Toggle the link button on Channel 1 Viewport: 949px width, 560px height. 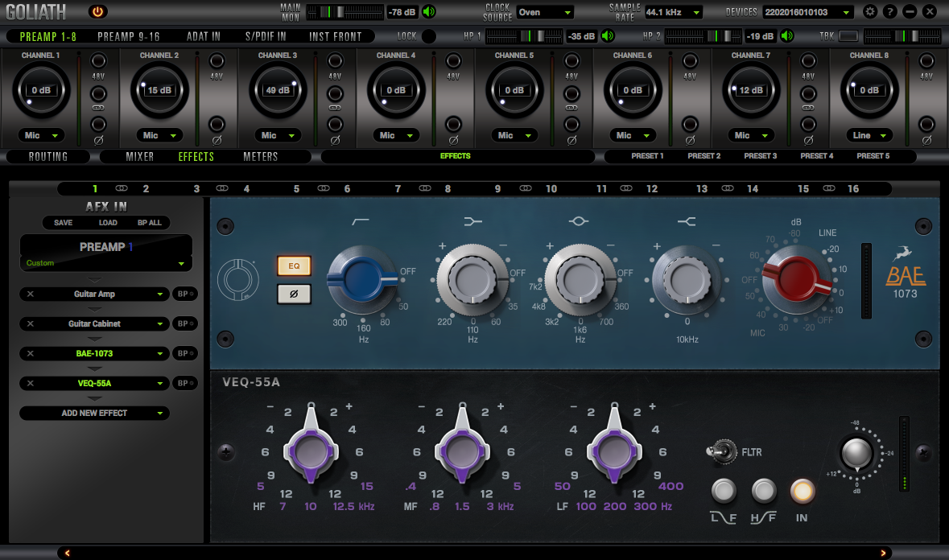98,94
